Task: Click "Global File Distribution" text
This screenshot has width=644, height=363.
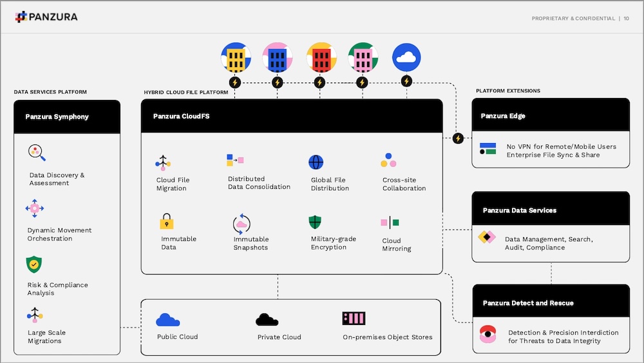Action: [x=330, y=184]
